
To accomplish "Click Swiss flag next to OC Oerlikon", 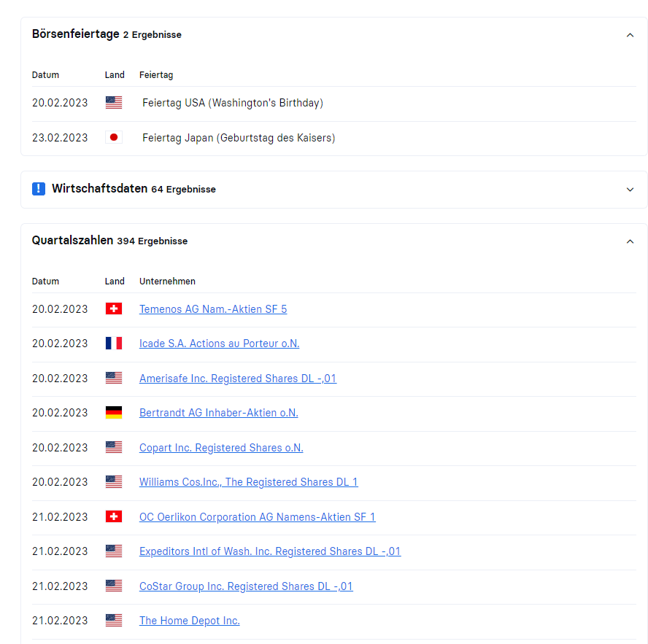I will tap(114, 516).
